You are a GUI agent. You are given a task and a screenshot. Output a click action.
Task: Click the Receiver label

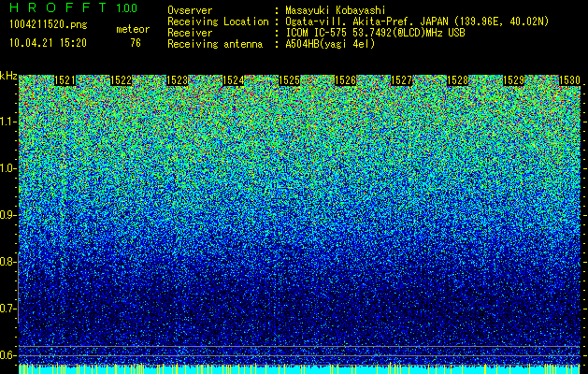tap(190, 33)
